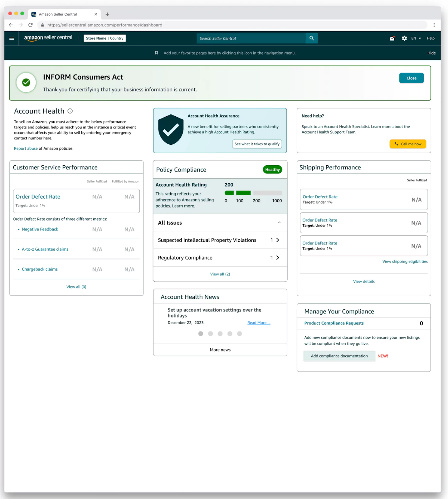Switch to the Amazon Seller Central tab

coord(58,14)
